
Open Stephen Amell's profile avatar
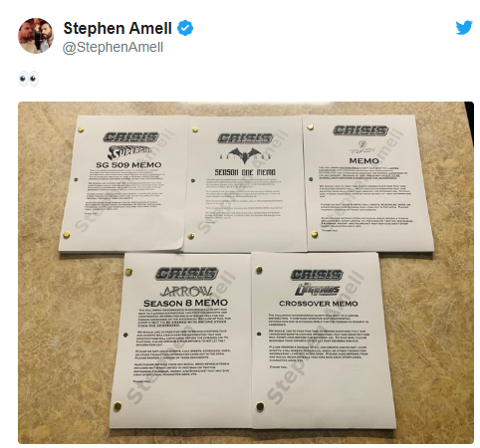click(36, 36)
